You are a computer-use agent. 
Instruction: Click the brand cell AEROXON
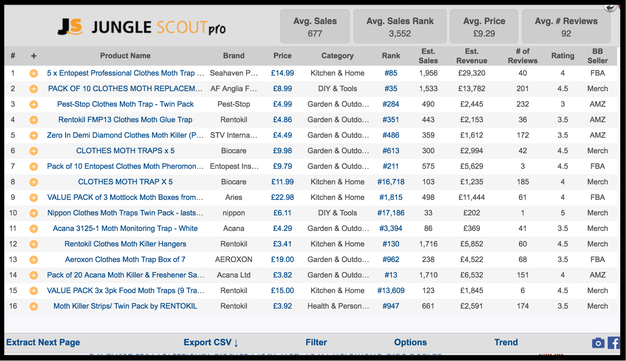click(x=234, y=259)
